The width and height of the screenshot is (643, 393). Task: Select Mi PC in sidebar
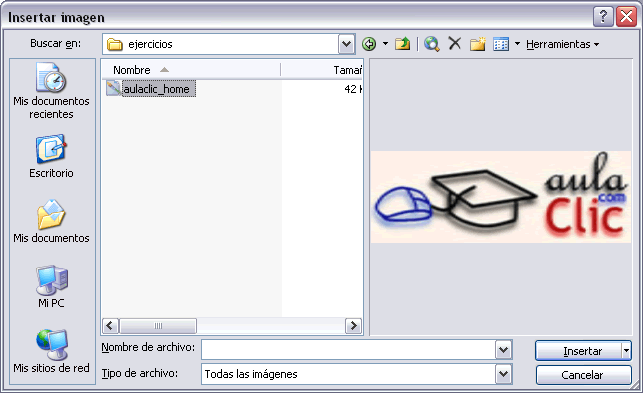51,286
